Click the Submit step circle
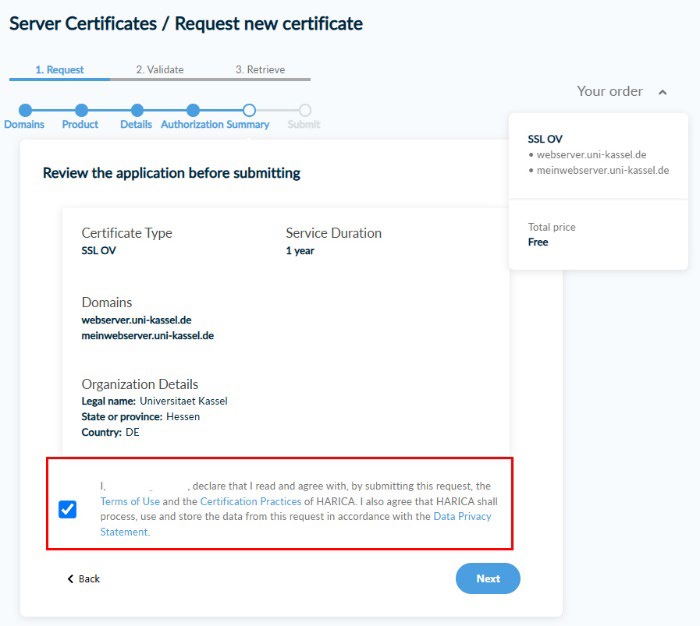The height and width of the screenshot is (626, 700). pos(305,110)
